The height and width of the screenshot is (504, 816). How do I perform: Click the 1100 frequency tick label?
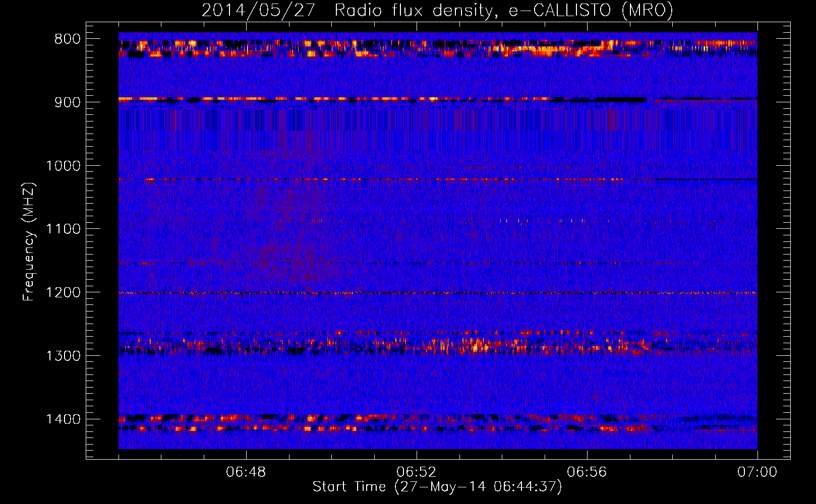point(63,229)
